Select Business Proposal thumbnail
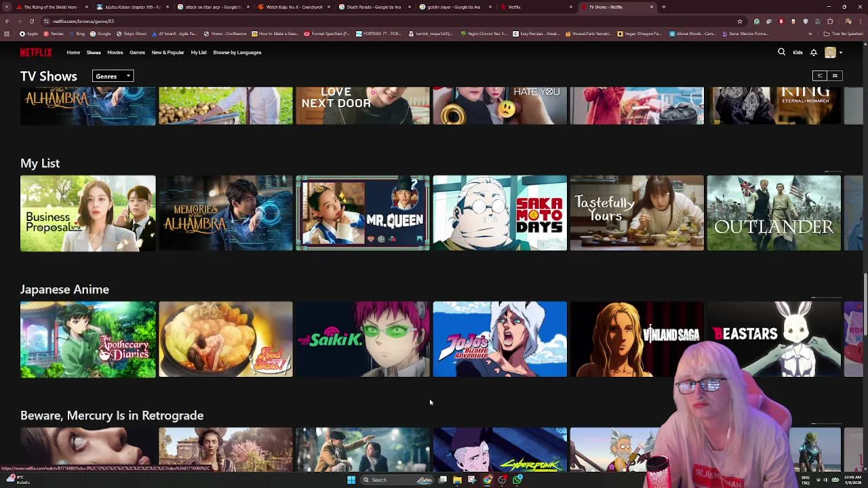The height and width of the screenshot is (488, 868). coord(88,213)
